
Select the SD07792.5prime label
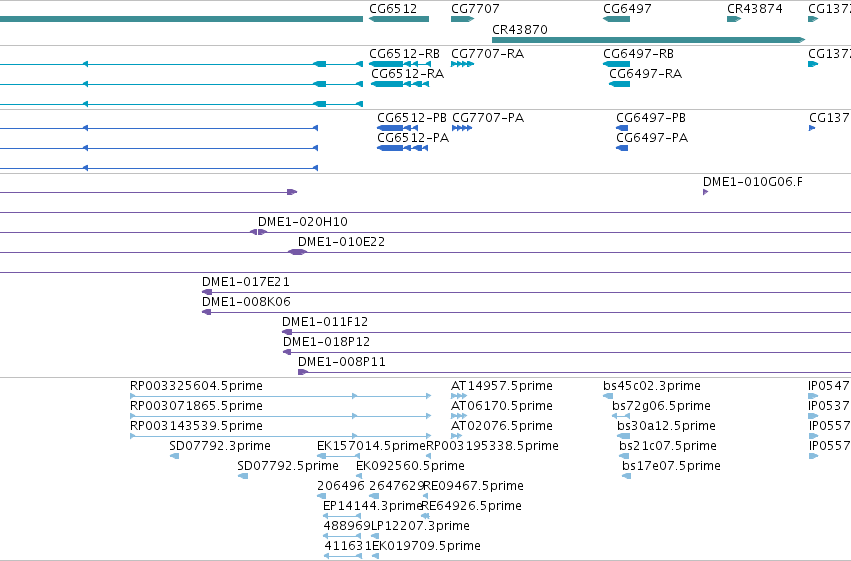tap(288, 466)
